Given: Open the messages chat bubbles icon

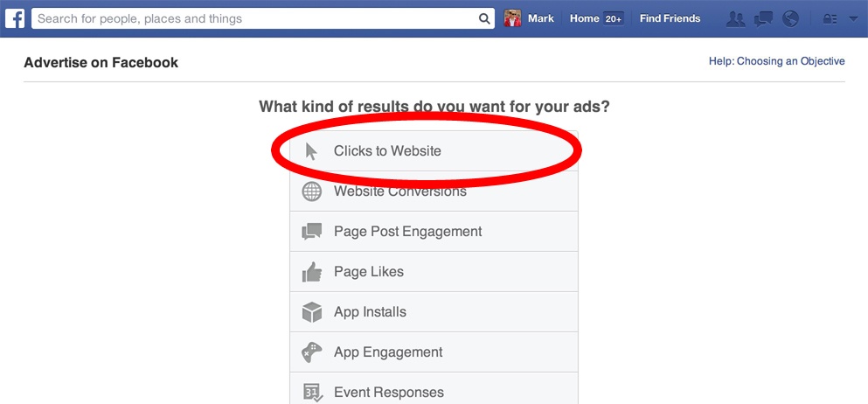Looking at the screenshot, I should [763, 18].
